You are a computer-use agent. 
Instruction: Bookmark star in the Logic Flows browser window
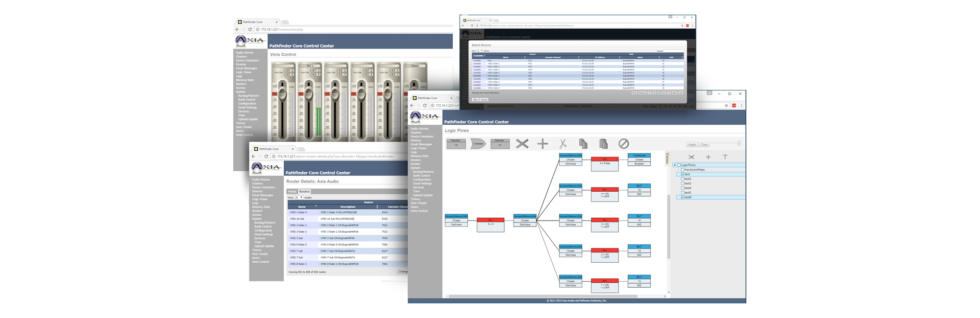pyautogui.click(x=726, y=106)
